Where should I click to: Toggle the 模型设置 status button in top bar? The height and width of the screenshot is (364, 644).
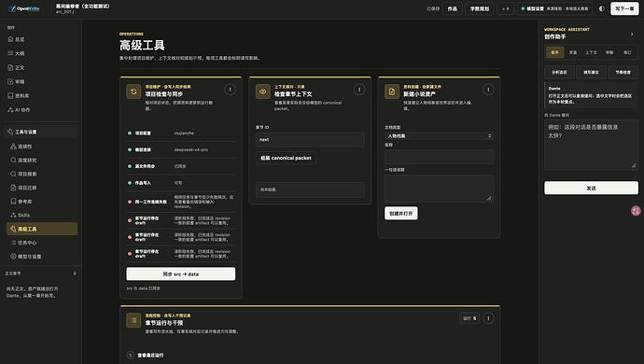(554, 8)
